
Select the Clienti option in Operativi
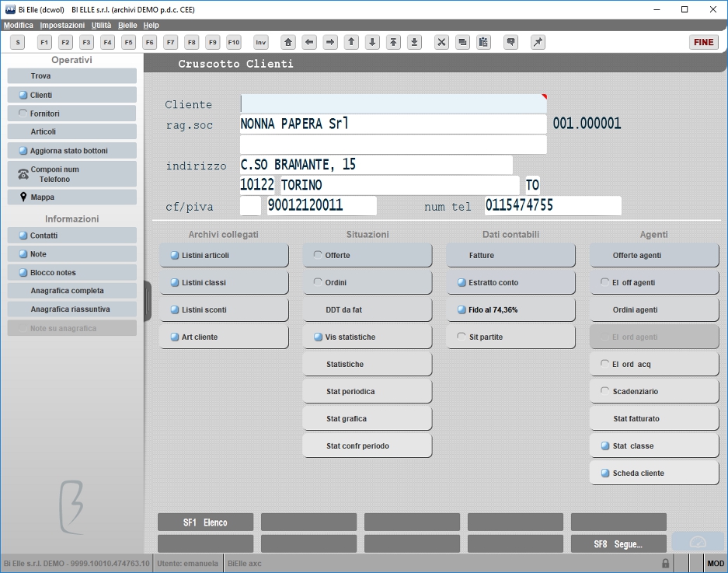(x=72, y=95)
